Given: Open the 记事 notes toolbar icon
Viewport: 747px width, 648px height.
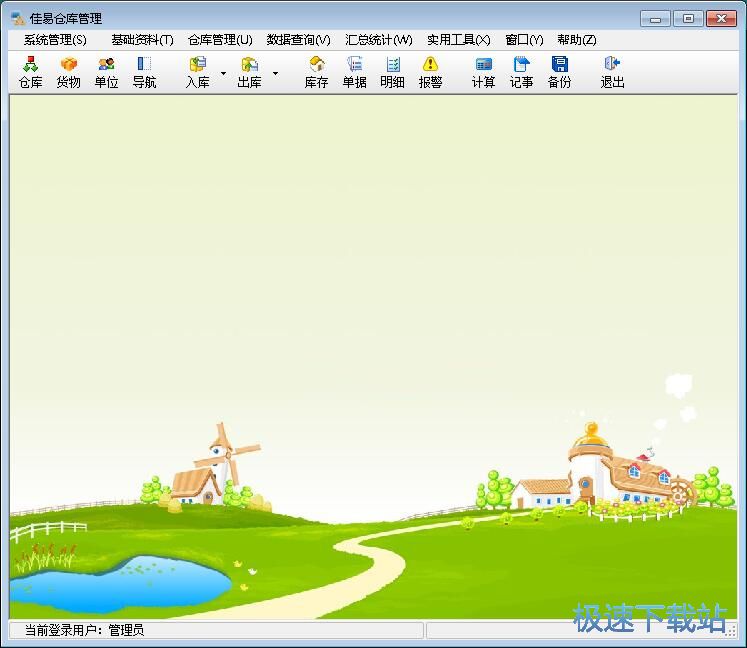Looking at the screenshot, I should pyautogui.click(x=521, y=72).
